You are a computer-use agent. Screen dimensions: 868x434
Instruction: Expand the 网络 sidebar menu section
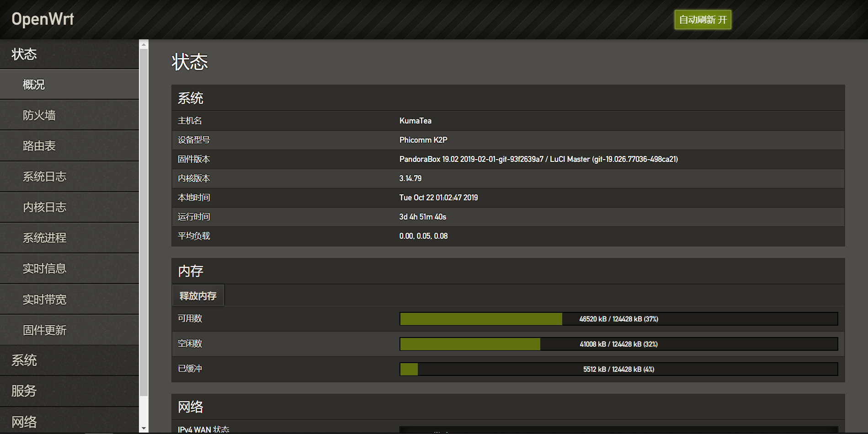tap(24, 422)
